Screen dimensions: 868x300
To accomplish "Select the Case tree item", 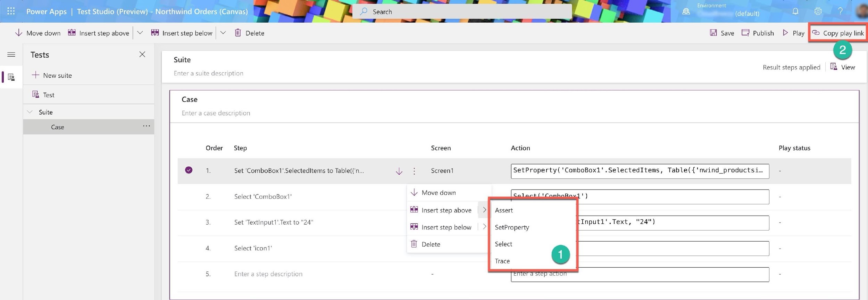I will pyautogui.click(x=89, y=127).
